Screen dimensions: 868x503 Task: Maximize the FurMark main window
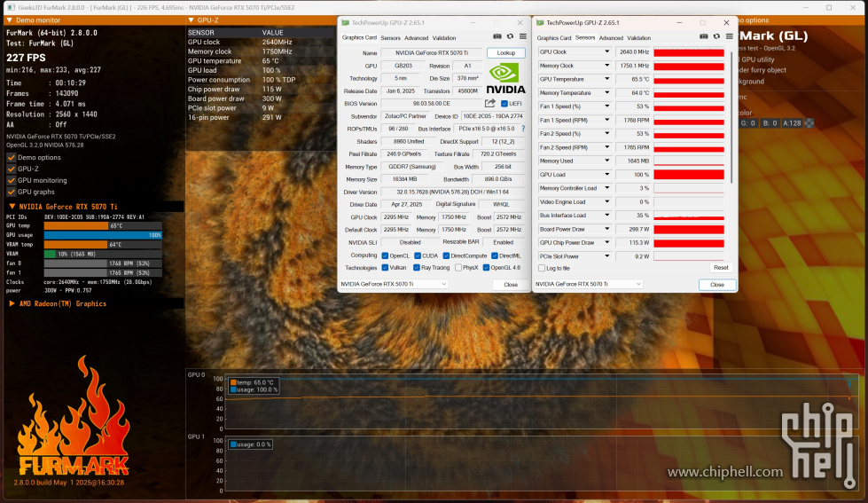pos(829,7)
